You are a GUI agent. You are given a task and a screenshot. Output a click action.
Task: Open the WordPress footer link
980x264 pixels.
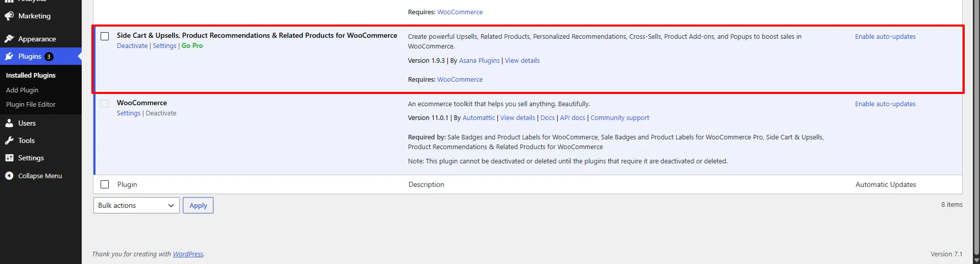tap(188, 254)
